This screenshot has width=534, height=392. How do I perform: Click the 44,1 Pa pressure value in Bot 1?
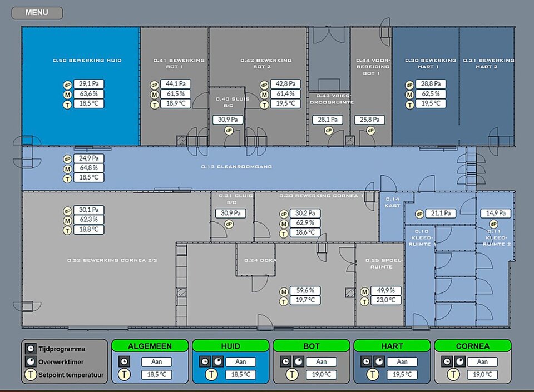[175, 84]
